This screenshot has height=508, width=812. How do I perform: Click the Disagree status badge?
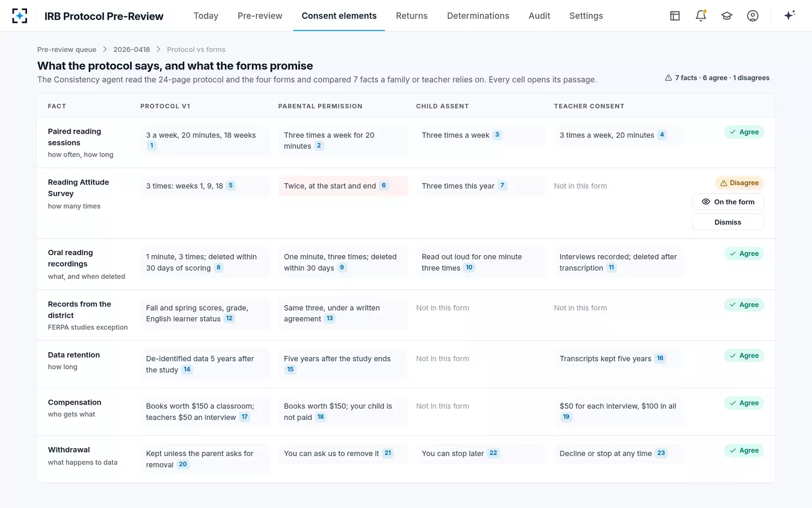pyautogui.click(x=739, y=183)
